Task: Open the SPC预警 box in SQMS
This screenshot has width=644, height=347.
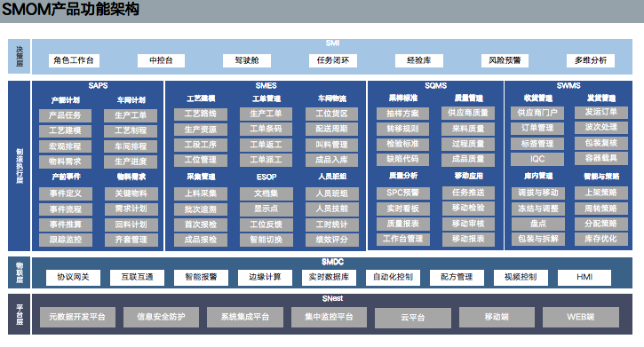Action: [403, 193]
